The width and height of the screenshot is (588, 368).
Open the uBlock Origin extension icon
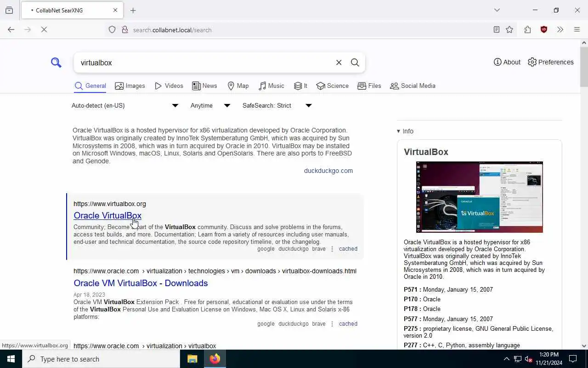(544, 29)
